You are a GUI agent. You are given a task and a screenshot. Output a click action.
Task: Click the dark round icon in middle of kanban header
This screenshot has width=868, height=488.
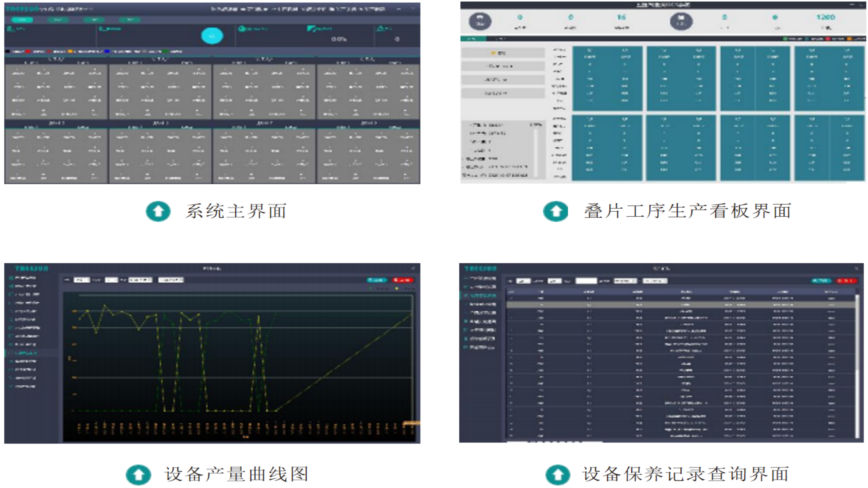(681, 21)
